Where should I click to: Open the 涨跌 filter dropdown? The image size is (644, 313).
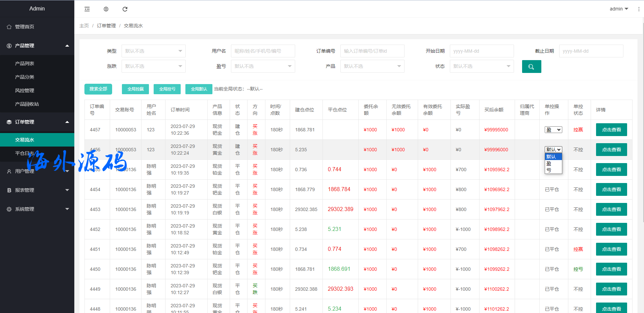point(153,66)
